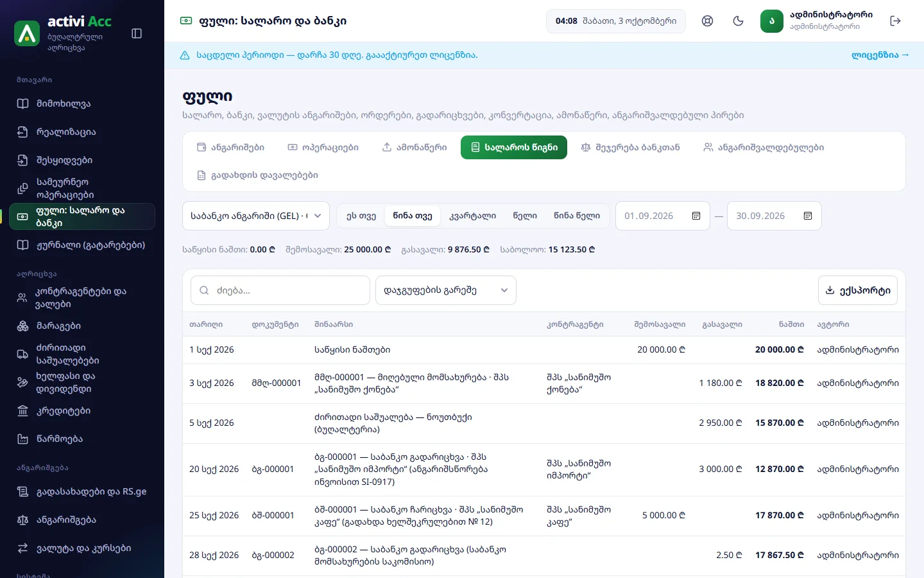The image size is (924, 578).
Task: Go to მარაგები in the sidebar
Action: pyautogui.click(x=82, y=326)
